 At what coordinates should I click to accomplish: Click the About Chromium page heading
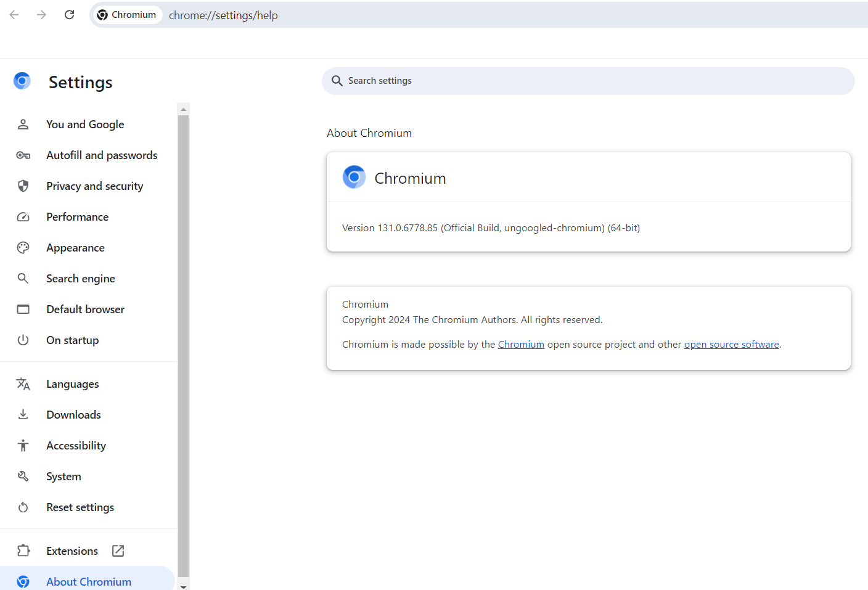point(369,133)
